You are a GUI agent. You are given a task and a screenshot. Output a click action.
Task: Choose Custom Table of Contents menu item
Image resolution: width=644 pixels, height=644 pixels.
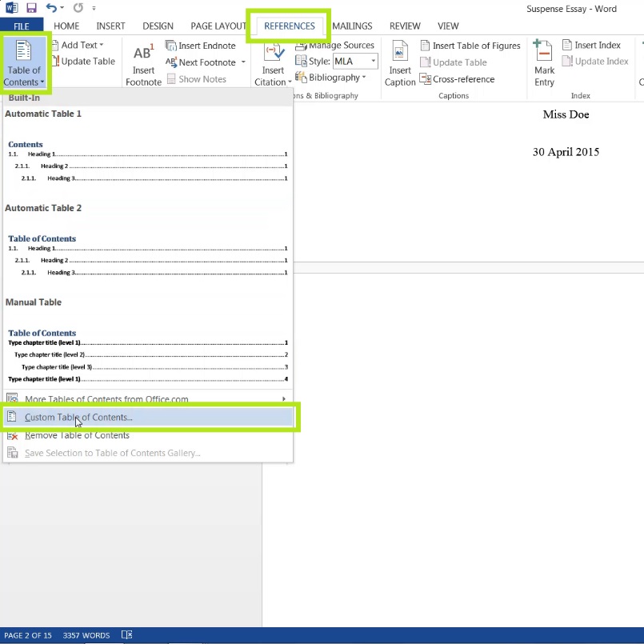click(147, 417)
